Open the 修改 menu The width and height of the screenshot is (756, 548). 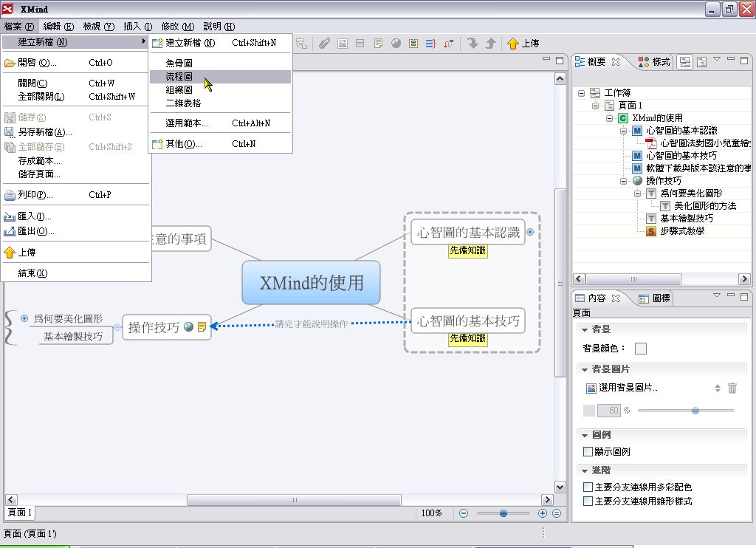(177, 27)
